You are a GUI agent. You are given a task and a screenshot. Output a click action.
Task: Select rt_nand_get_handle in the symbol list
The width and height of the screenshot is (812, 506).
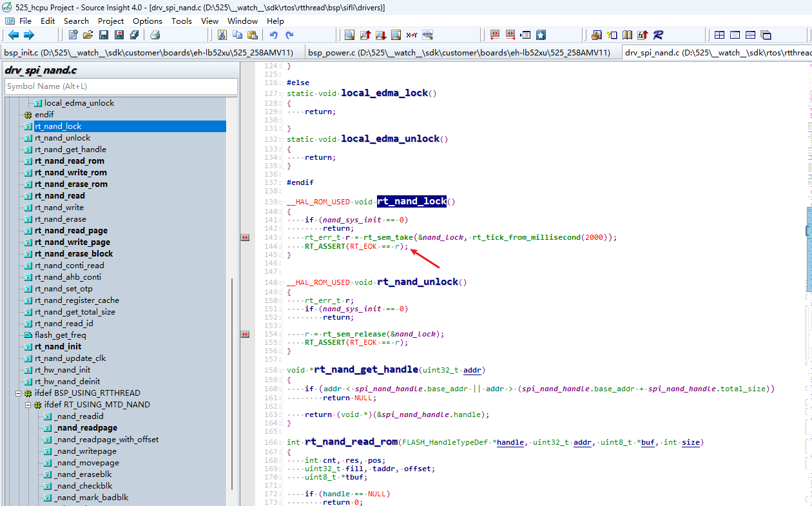coord(70,150)
